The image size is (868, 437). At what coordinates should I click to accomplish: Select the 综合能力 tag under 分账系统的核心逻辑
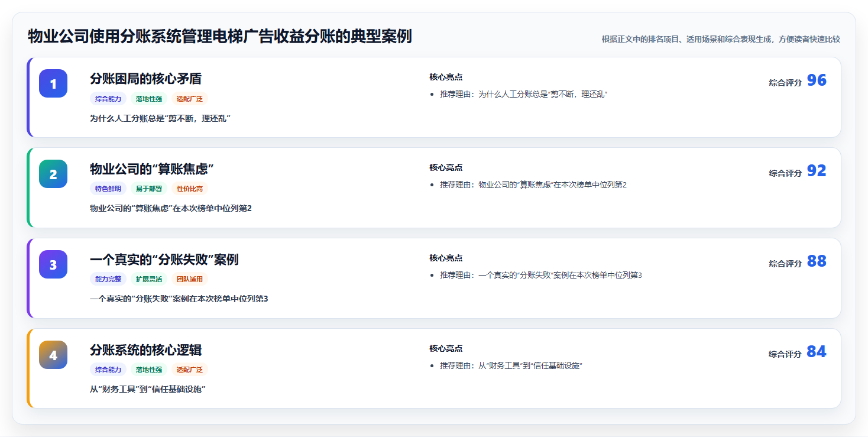tap(108, 370)
